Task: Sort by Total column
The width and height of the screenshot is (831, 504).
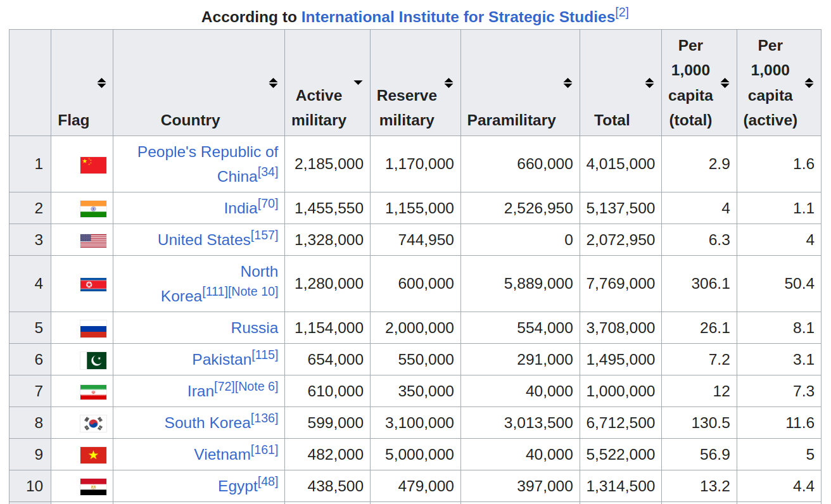Action: tap(650, 83)
